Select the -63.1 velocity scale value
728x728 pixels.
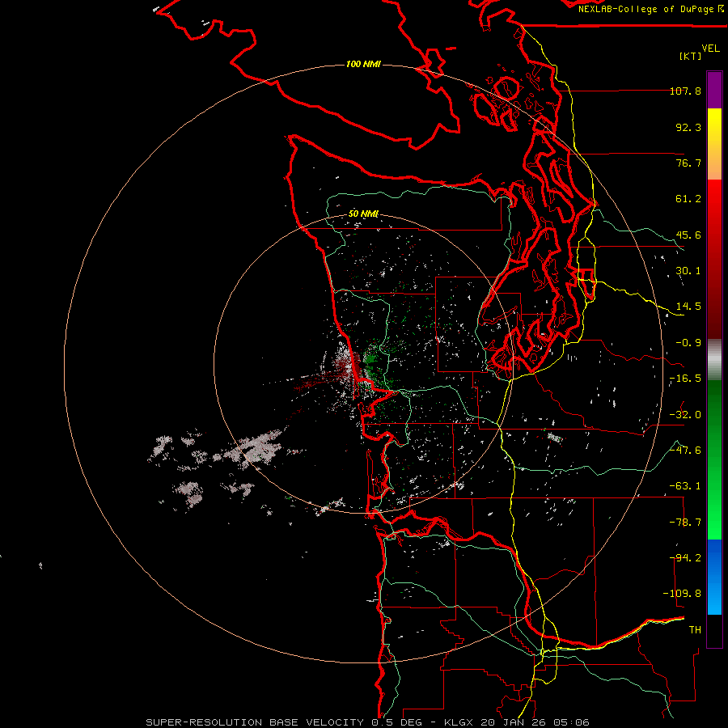[x=685, y=486]
